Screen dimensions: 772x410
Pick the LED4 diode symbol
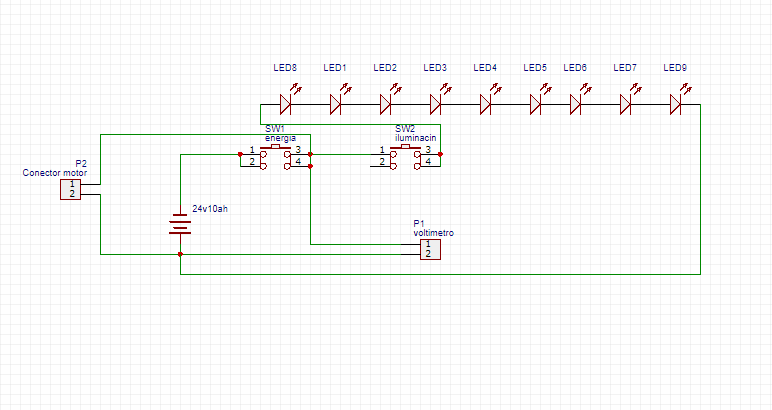pyautogui.click(x=485, y=103)
